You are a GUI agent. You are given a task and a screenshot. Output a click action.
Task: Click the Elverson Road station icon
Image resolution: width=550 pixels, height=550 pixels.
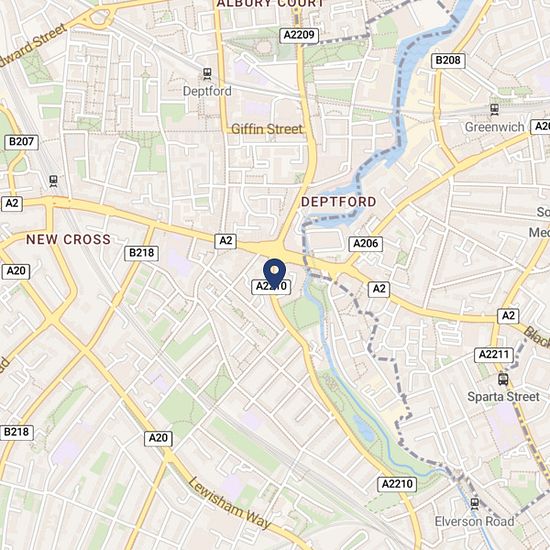tap(474, 504)
